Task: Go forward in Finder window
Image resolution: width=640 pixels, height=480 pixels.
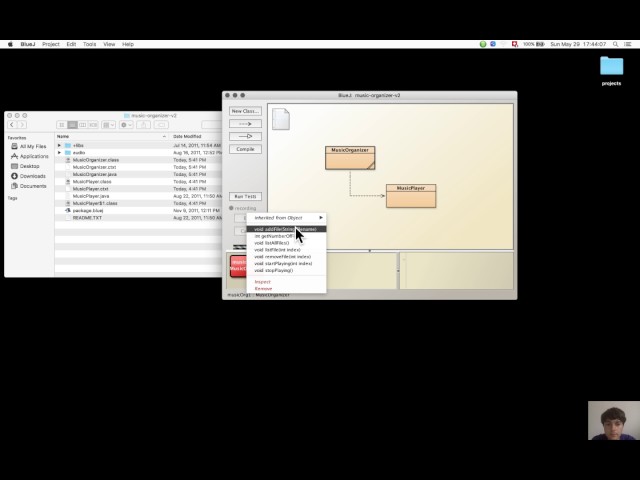Action: click(x=22, y=125)
